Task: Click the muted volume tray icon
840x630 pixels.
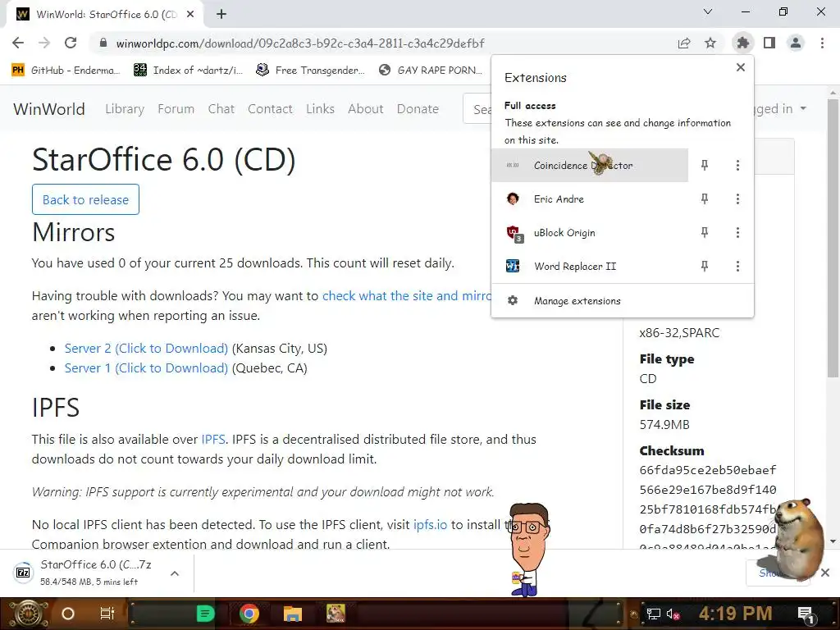Action: [673, 614]
